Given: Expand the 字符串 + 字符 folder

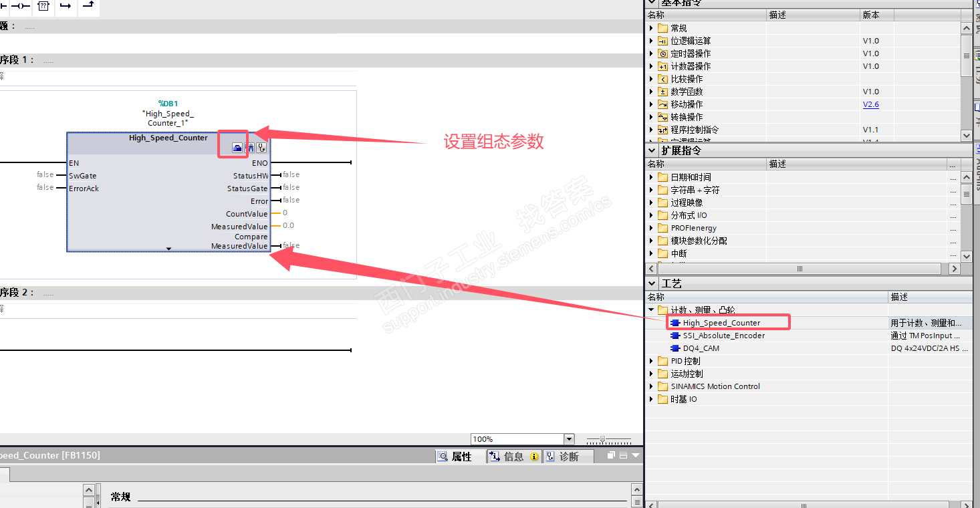Looking at the screenshot, I should (x=652, y=190).
